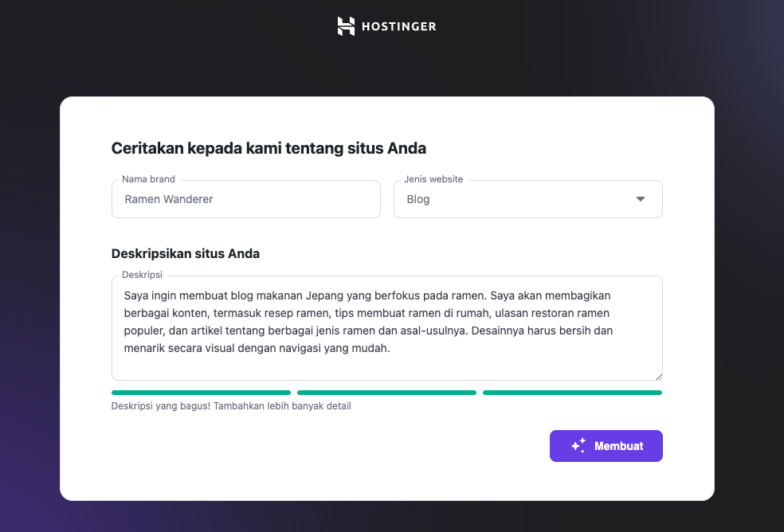Viewport: 784px width, 532px height.
Task: Click the middle progress bar segment
Action: click(386, 392)
